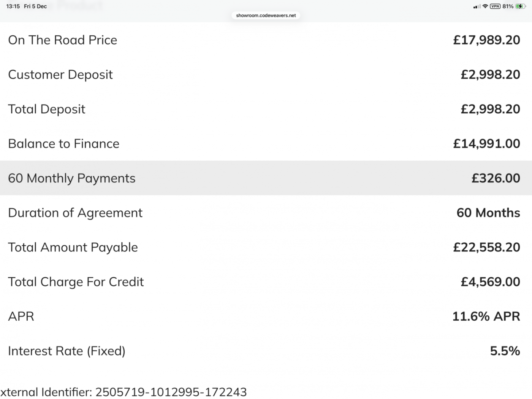Tap the cellular signal bars icon
This screenshot has width=532, height=399.
[477, 6]
